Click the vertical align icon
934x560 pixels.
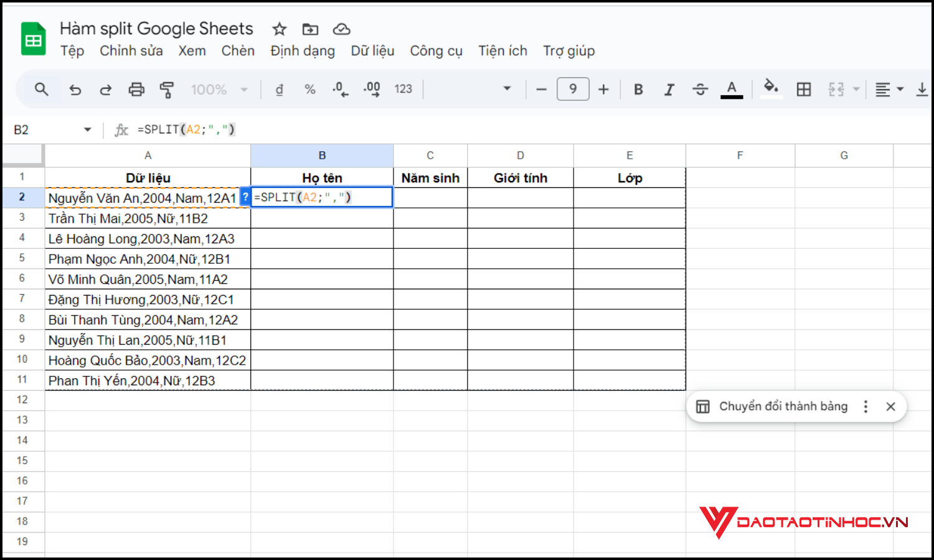tap(922, 90)
